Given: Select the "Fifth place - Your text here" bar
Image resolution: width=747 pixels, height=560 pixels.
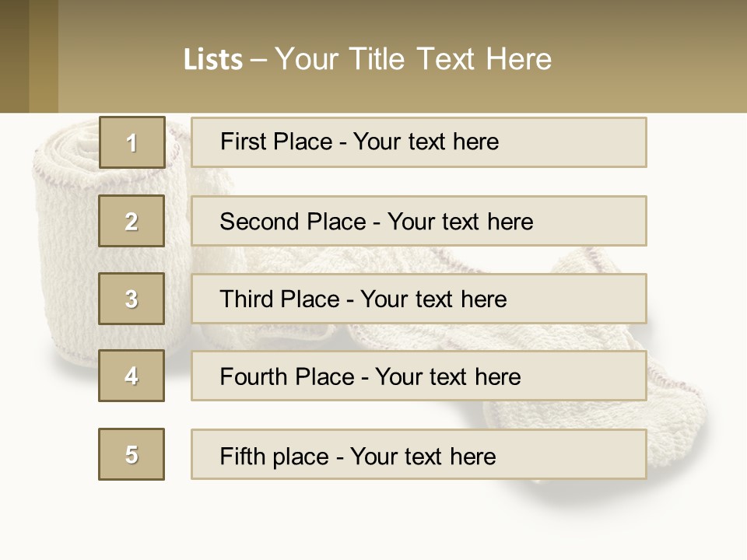Looking at the screenshot, I should click(x=419, y=455).
